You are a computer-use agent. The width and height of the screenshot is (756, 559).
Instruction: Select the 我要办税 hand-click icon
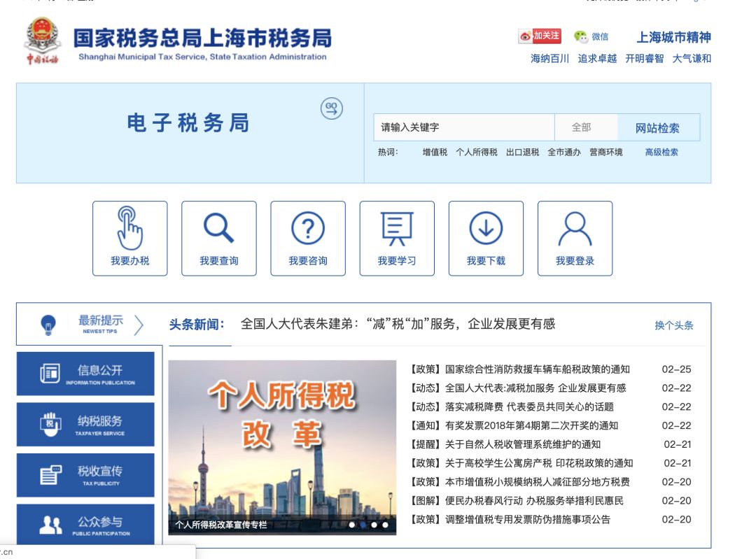pyautogui.click(x=130, y=227)
